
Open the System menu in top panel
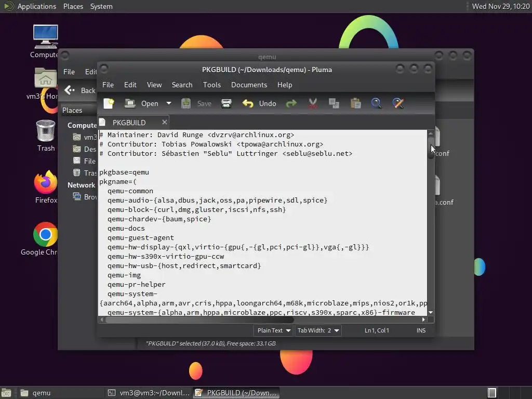point(101,6)
